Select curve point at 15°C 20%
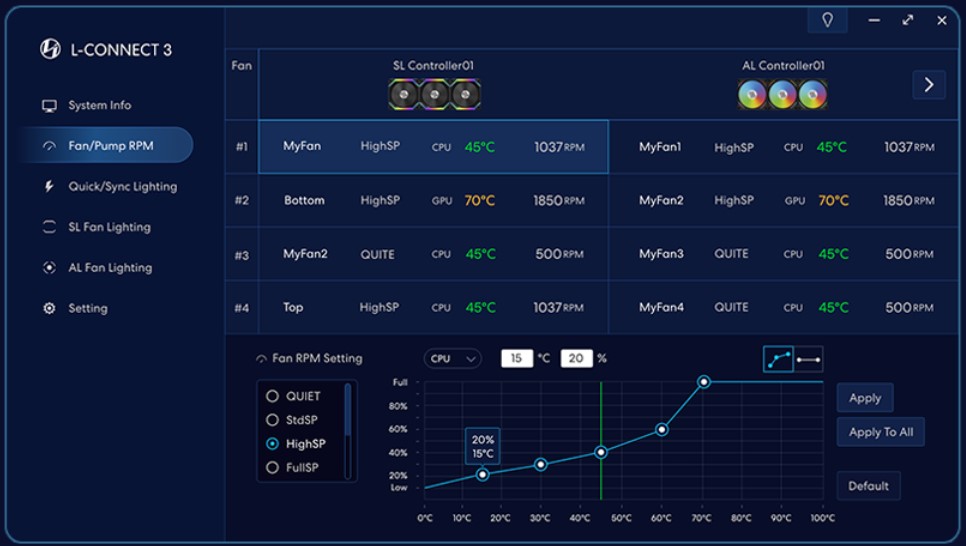966x546 pixels. point(483,475)
